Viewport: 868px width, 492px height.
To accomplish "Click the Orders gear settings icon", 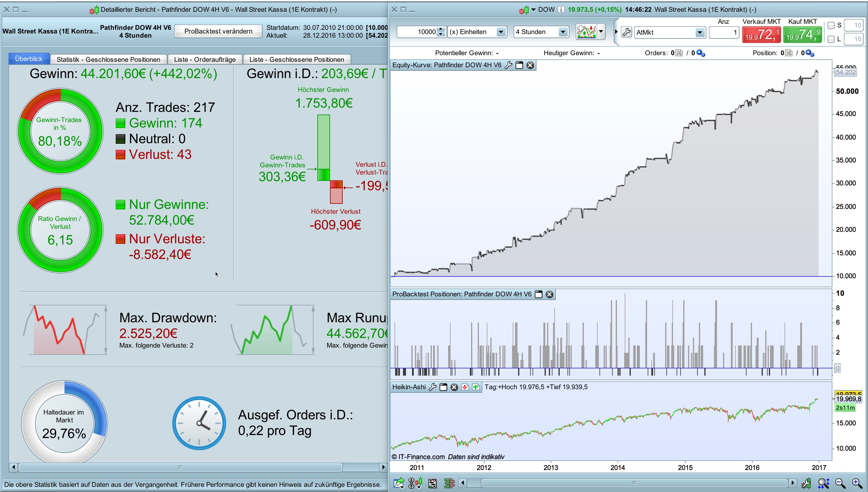I will click(701, 53).
